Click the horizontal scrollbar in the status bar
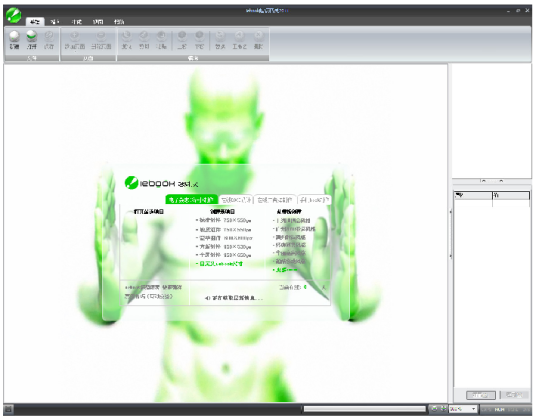Screen dimensions: 536x418 pos(364,409)
